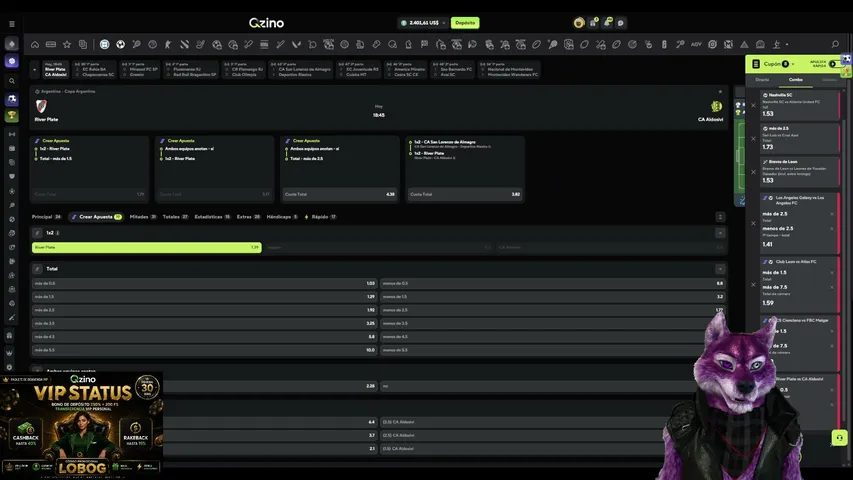Open the chat bubble icon in header

pos(621,23)
